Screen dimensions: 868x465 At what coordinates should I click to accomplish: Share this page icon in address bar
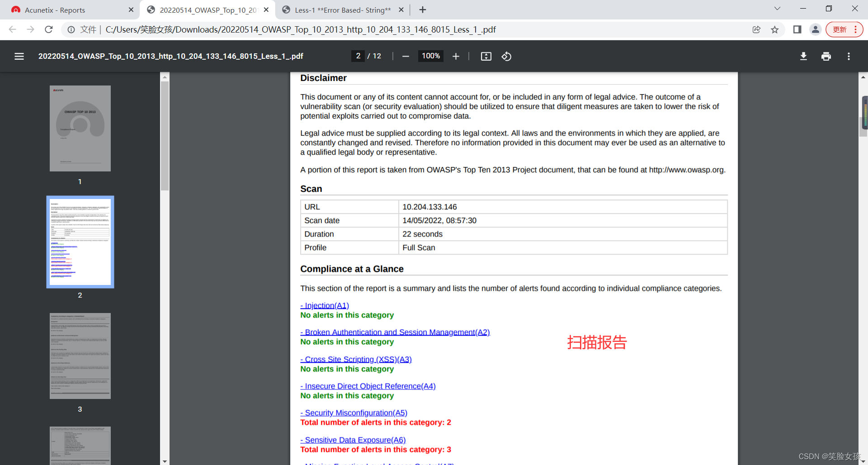click(x=756, y=29)
